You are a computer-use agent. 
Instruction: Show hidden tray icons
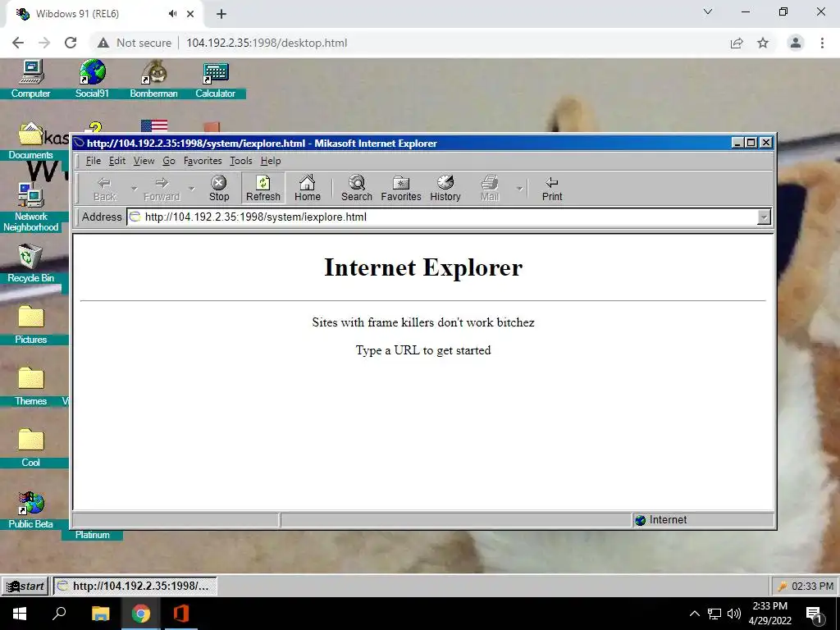pyautogui.click(x=694, y=614)
